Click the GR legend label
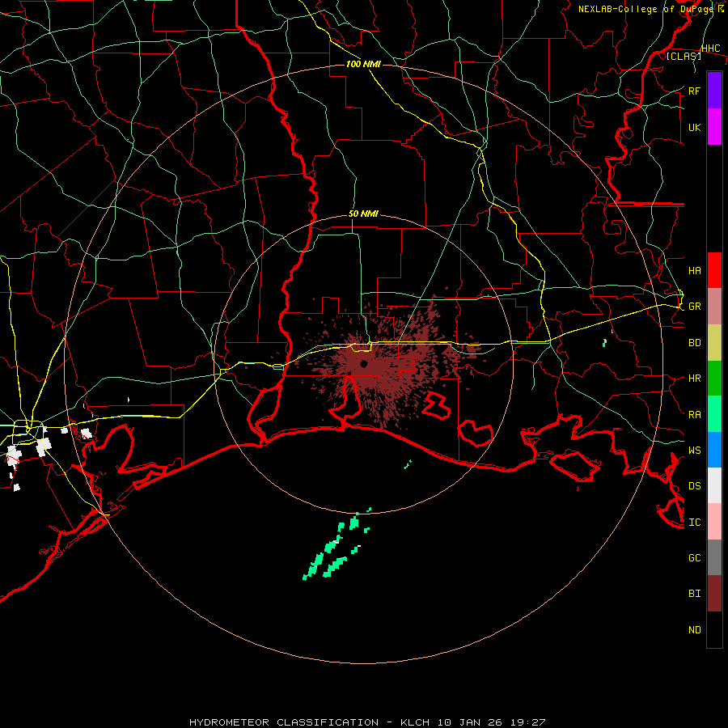Viewport: 728px width, 728px height. 694,307
